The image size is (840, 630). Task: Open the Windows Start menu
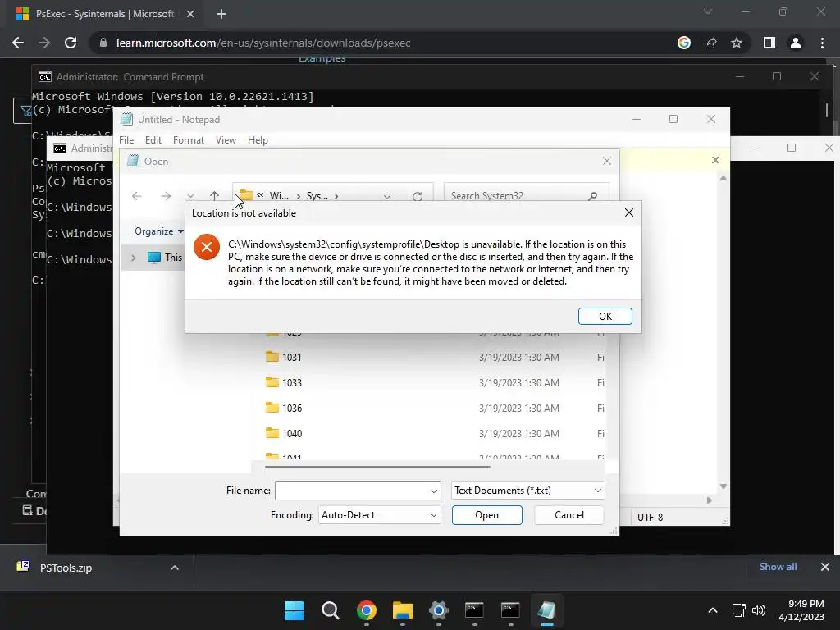pyautogui.click(x=294, y=610)
